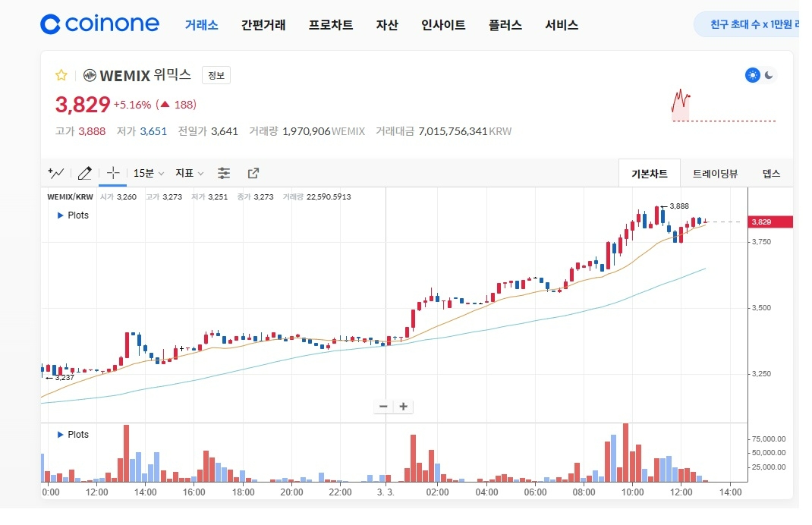Select the crosshair cursor tool

coord(113,173)
